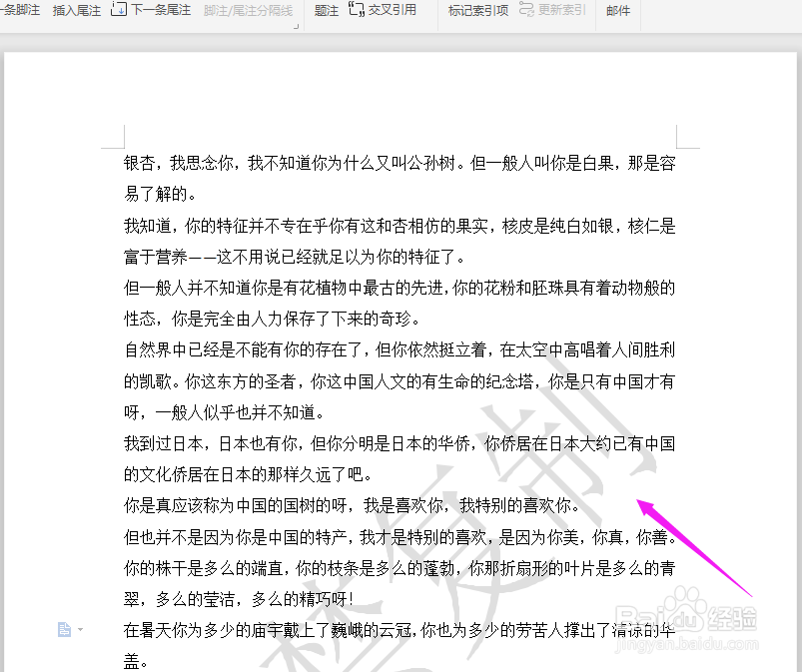Click the Caption command on the ribbon
This screenshot has height=672, width=802.
pyautogui.click(x=326, y=11)
